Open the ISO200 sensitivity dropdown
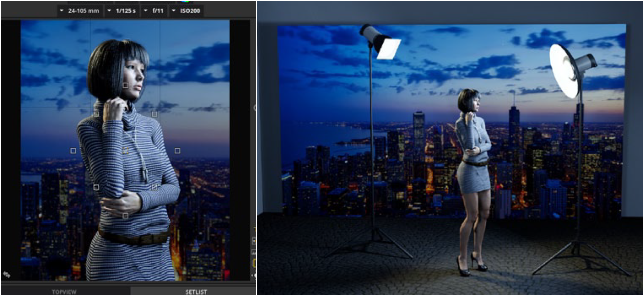The height and width of the screenshot is (296, 644). point(186,11)
